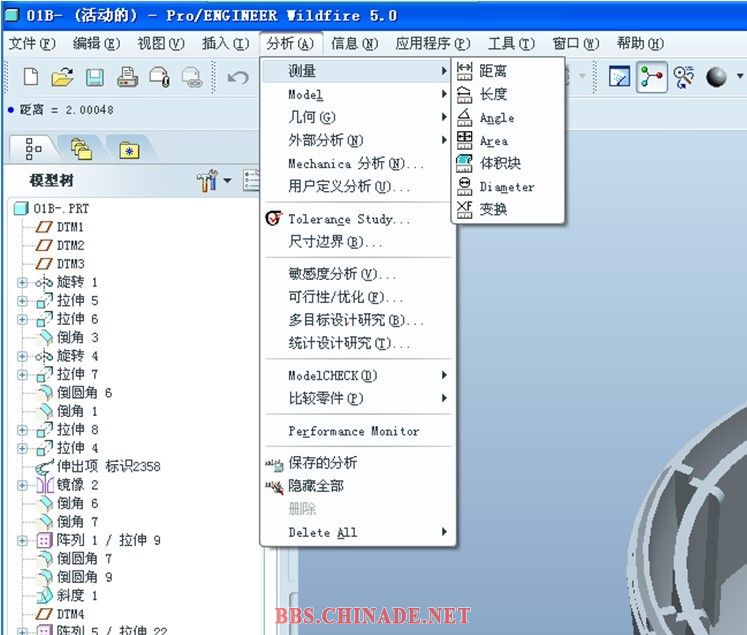Select 01B-.PRT root part node
This screenshot has height=635, width=747.
tap(51, 208)
